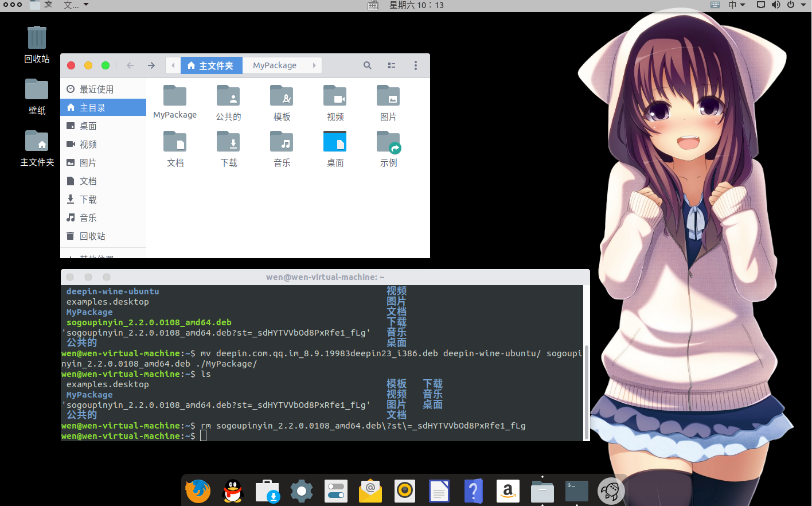
Task: Open the help question-mark dock icon
Action: tap(473, 491)
